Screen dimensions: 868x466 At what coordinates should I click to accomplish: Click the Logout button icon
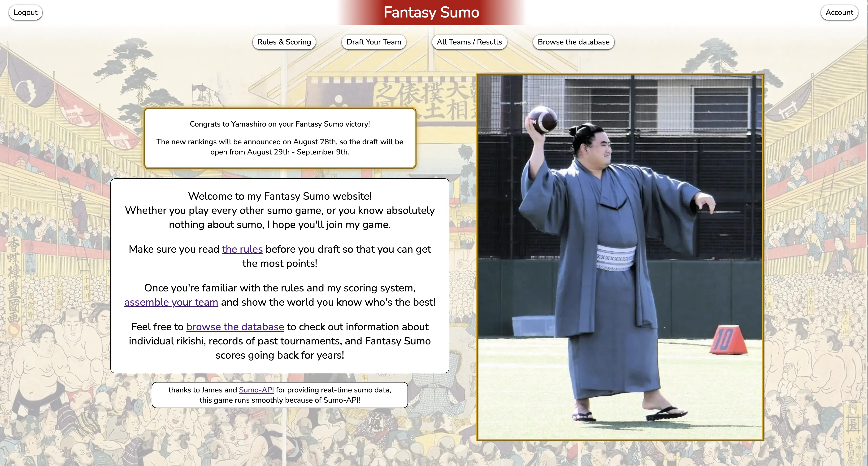25,12
